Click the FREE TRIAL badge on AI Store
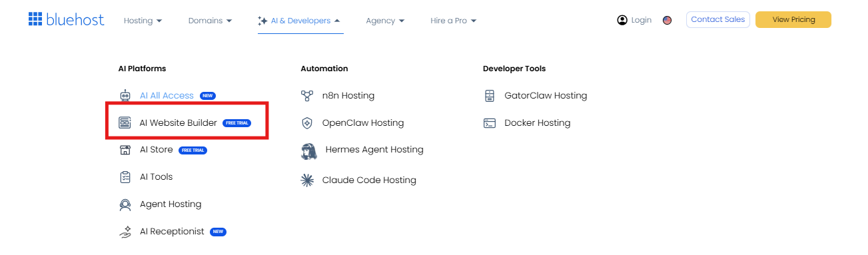Image resolution: width=868 pixels, height=255 pixels. coord(193,150)
